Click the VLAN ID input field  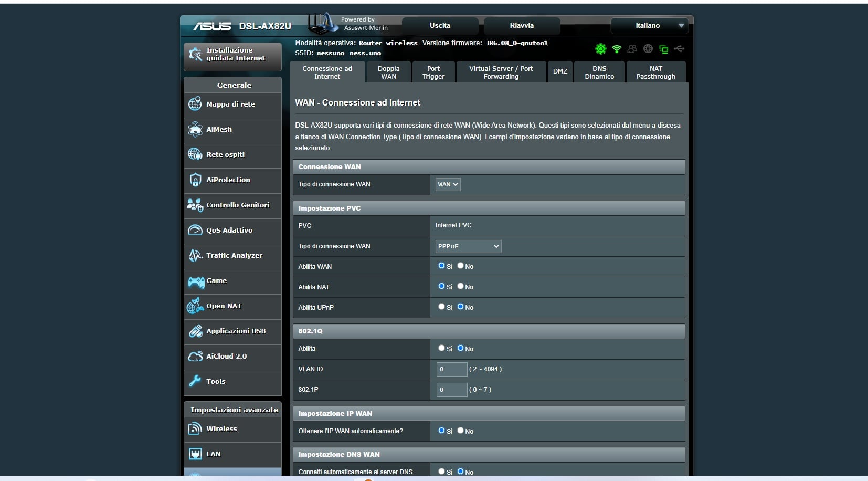pos(451,369)
